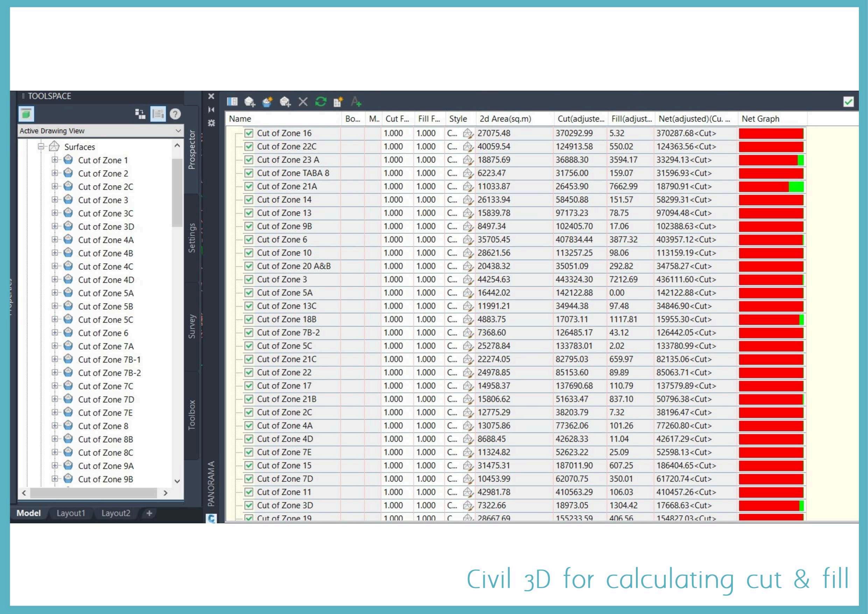Screen dimensions: 868x614
Task: Click generate cut/fill report icon
Action: pos(338,102)
